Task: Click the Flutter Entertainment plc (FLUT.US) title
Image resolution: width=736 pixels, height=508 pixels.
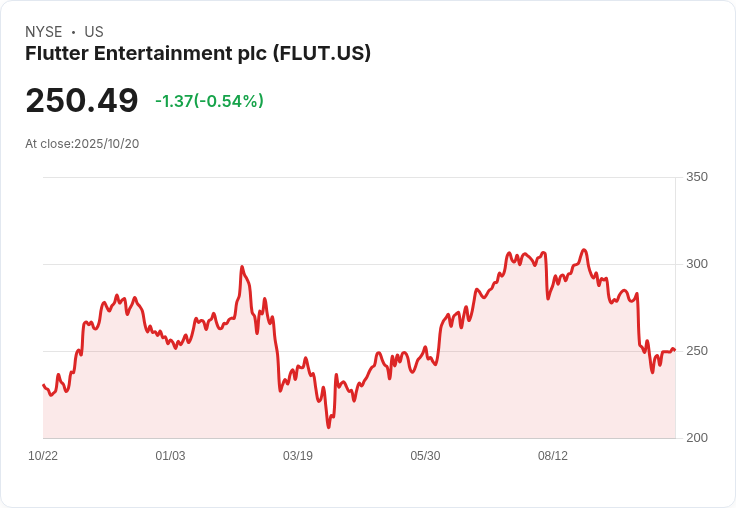Action: pos(198,53)
